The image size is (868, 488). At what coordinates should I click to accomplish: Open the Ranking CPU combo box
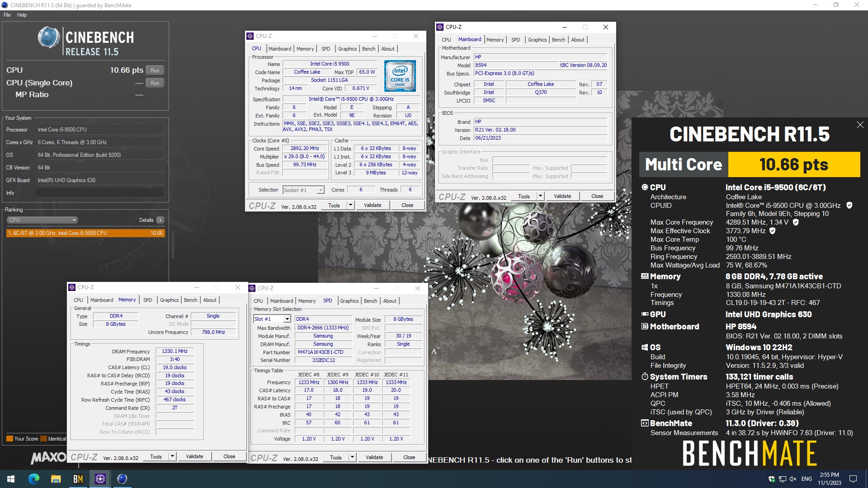(42, 220)
